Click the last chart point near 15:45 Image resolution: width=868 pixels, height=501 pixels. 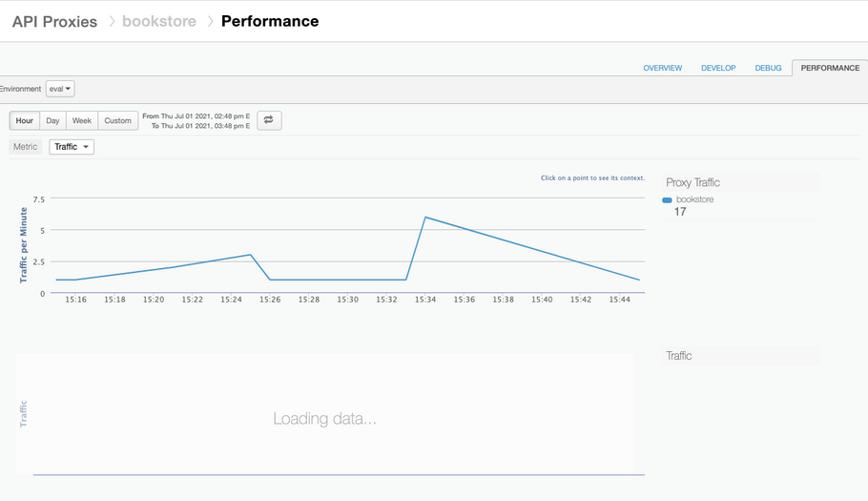(638, 280)
